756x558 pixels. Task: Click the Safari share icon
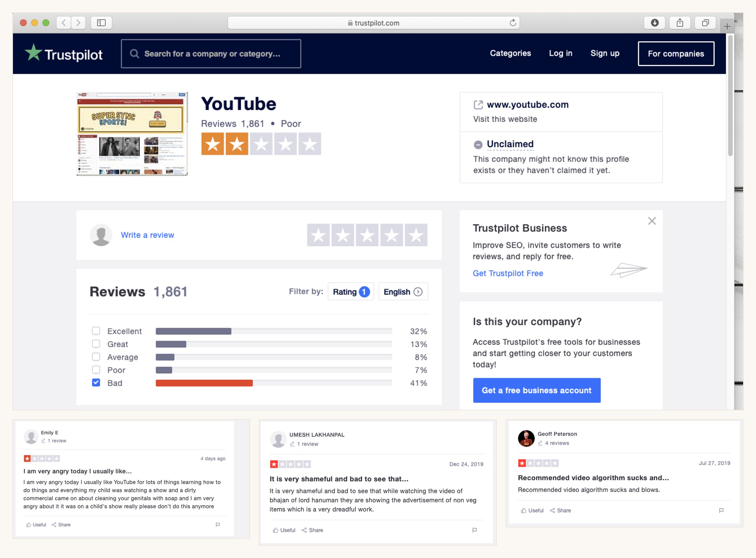click(680, 23)
